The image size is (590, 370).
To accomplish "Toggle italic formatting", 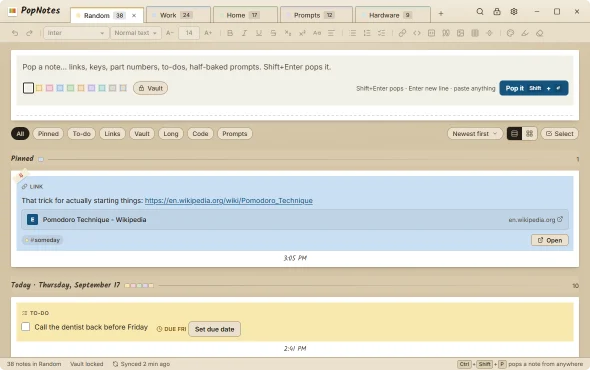I will 244,33.
